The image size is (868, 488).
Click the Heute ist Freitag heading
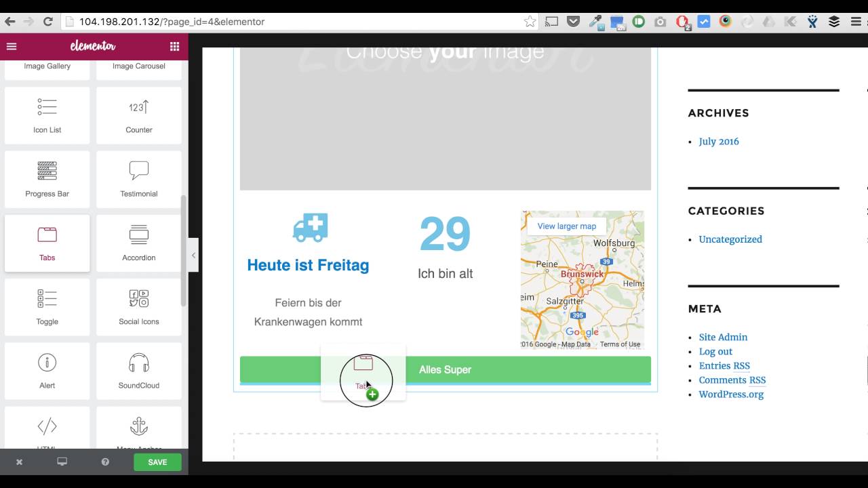coord(308,265)
